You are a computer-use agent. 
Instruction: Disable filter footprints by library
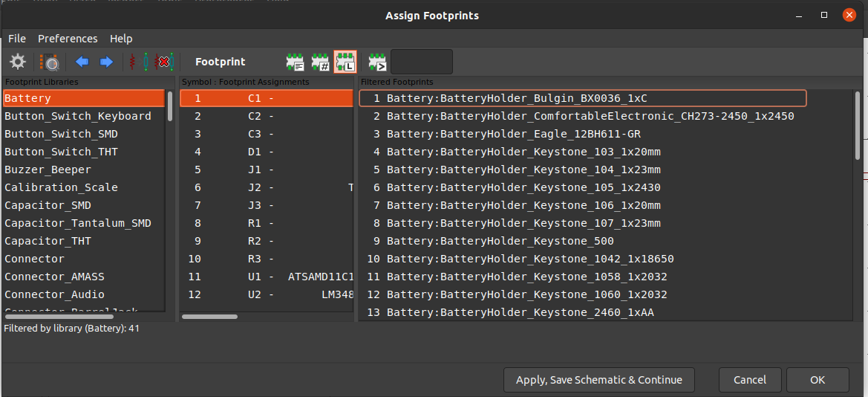(345, 62)
